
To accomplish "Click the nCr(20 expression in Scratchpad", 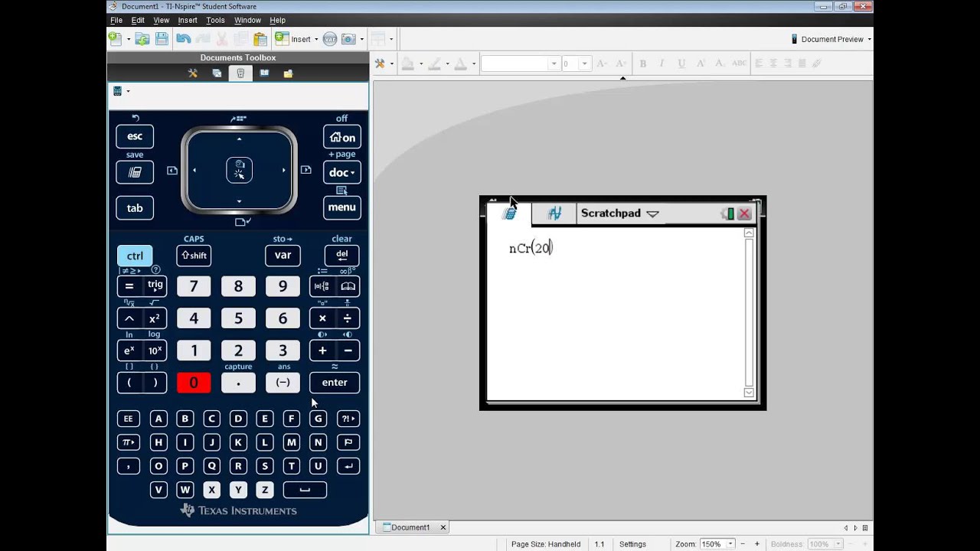I will point(531,248).
